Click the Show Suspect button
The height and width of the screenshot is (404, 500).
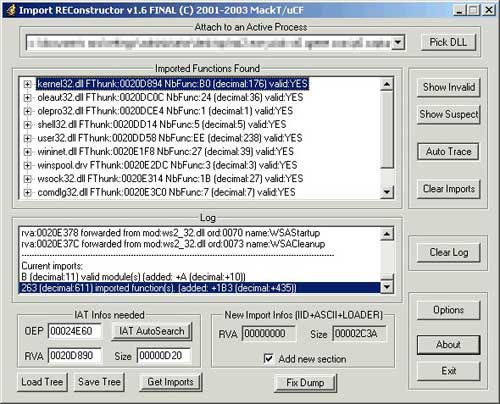pos(449,115)
